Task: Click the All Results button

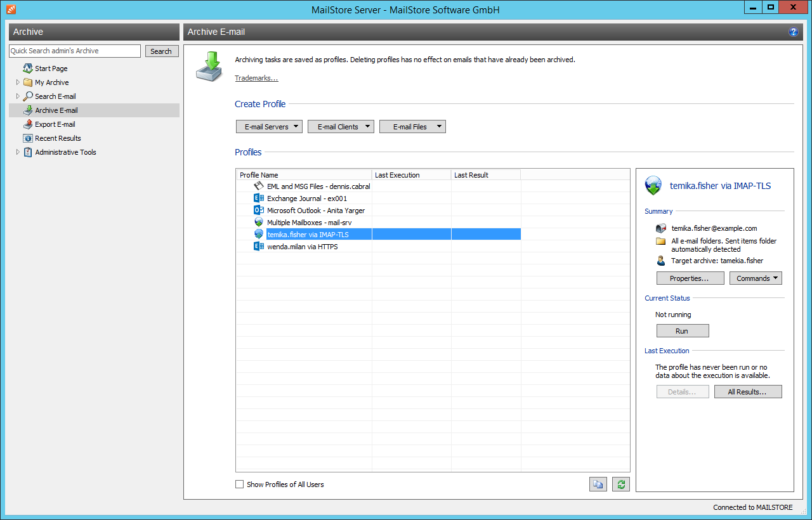Action: [x=748, y=392]
